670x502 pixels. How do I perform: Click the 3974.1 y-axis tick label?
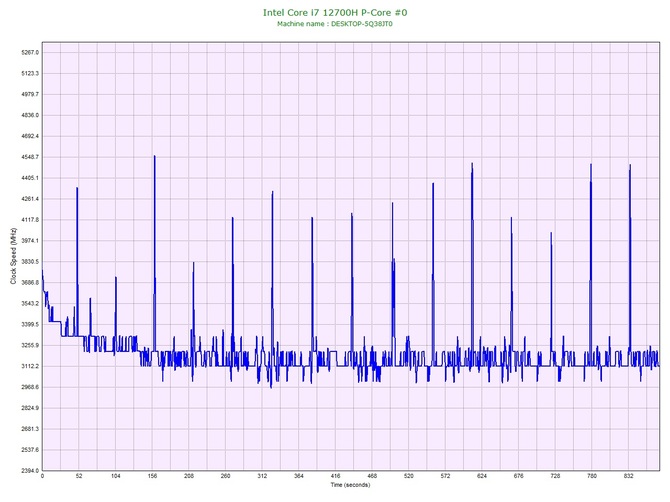point(30,241)
